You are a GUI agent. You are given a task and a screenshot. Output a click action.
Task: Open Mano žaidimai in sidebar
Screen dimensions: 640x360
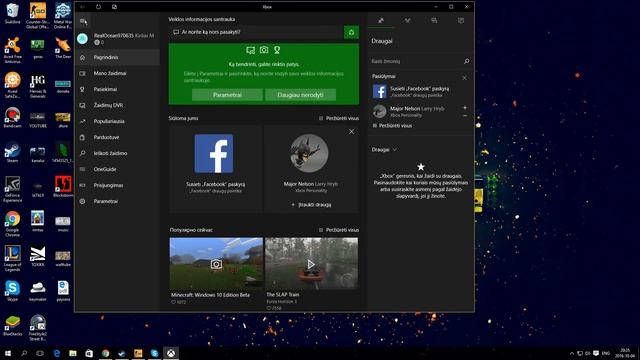pos(117,73)
